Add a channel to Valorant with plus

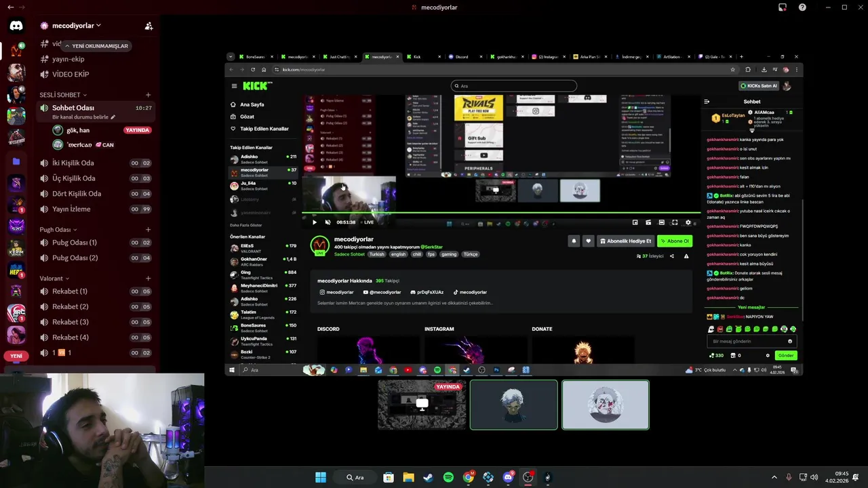tap(149, 279)
